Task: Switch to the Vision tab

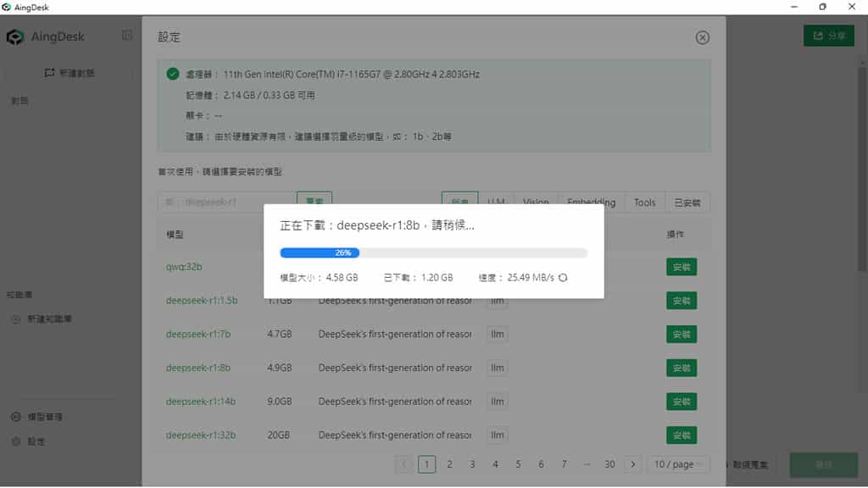Action: pyautogui.click(x=536, y=202)
